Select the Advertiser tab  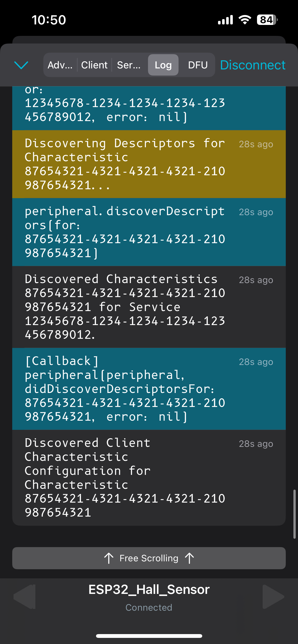coord(60,65)
